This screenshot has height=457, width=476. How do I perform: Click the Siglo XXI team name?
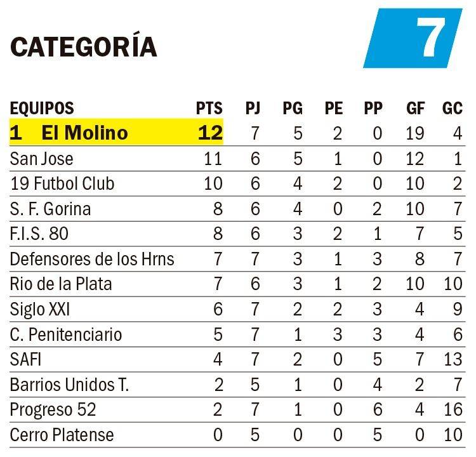[x=39, y=309]
